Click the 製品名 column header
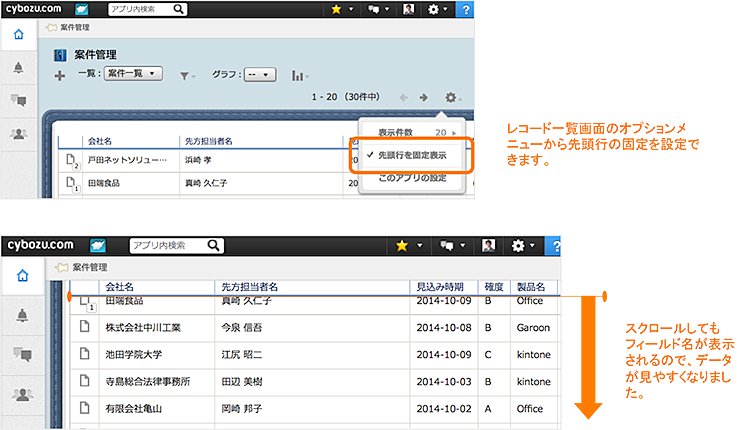The width and height of the screenshot is (745, 430). click(x=531, y=288)
